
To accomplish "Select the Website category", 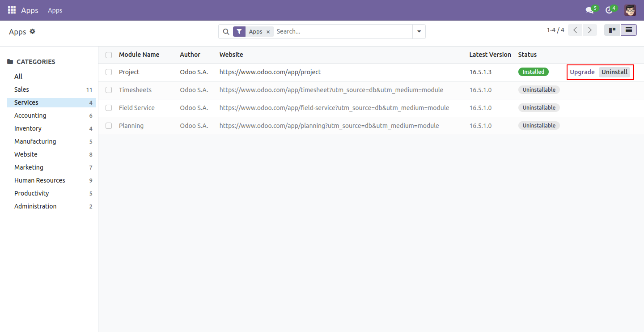I will pyautogui.click(x=52, y=154).
